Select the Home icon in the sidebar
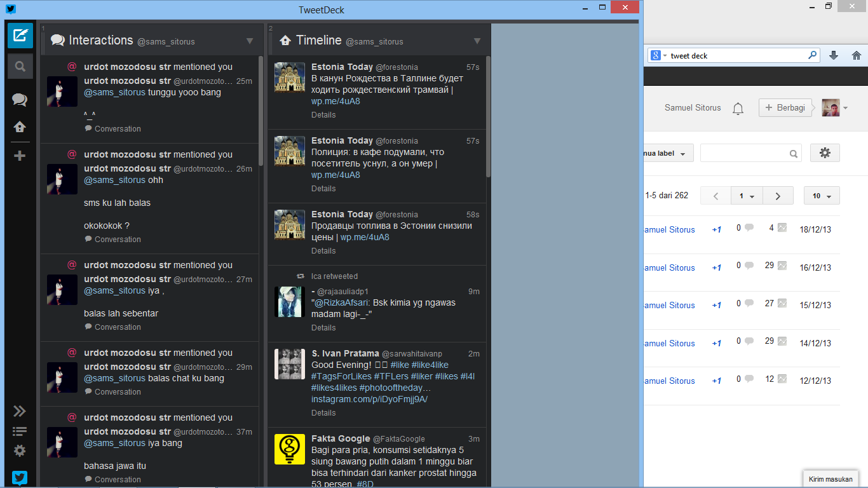Screen dimensions: 868x488 (20, 126)
